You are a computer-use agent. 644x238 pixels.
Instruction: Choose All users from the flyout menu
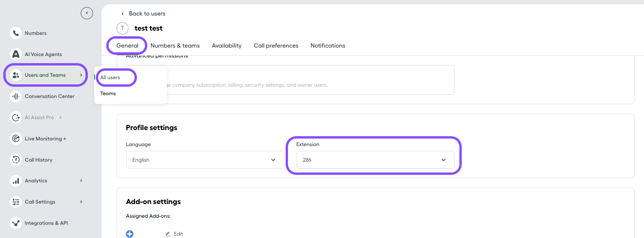click(110, 77)
